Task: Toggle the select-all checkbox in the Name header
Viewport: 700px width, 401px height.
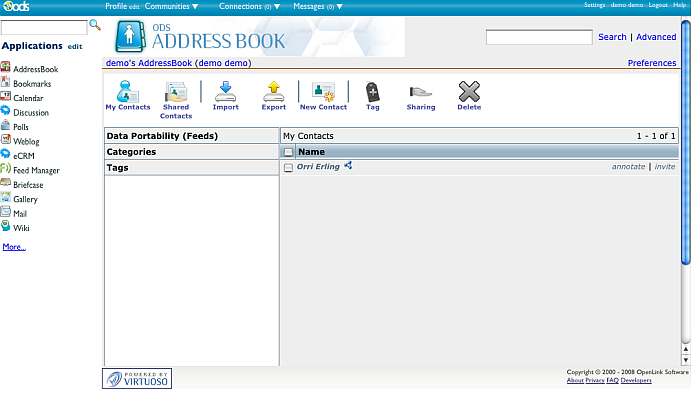Action: [x=289, y=152]
